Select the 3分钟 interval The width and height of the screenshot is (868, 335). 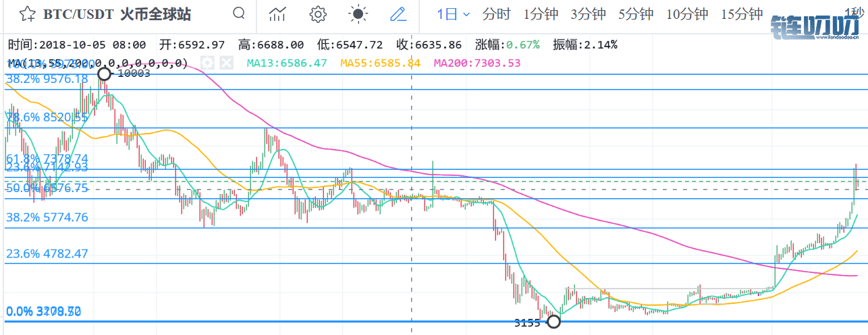click(x=587, y=14)
